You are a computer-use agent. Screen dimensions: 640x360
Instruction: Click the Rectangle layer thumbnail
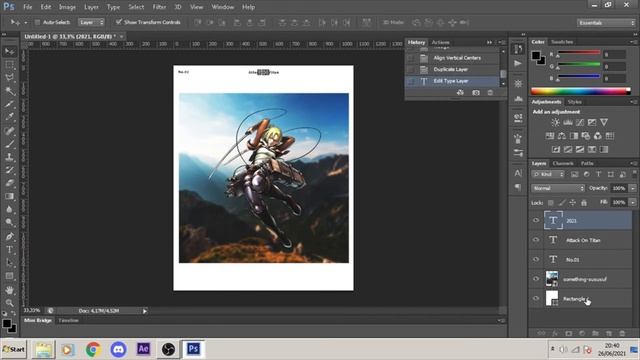click(552, 298)
